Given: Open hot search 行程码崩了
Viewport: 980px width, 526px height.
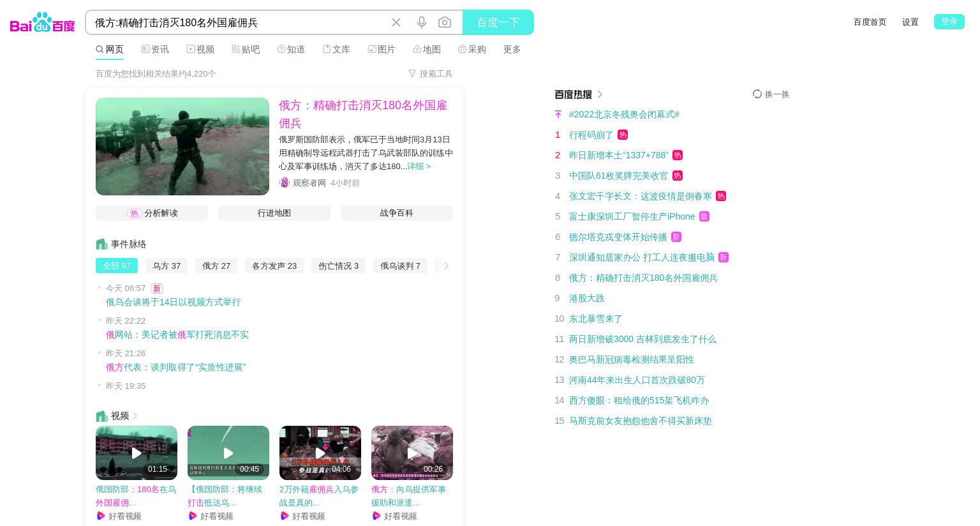Looking at the screenshot, I should (591, 135).
